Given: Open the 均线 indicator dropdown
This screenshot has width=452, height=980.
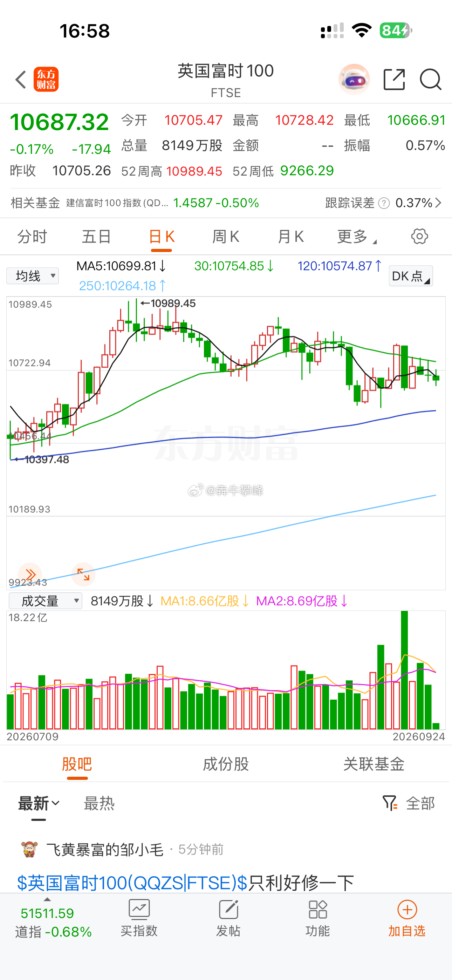Looking at the screenshot, I should 33,276.
